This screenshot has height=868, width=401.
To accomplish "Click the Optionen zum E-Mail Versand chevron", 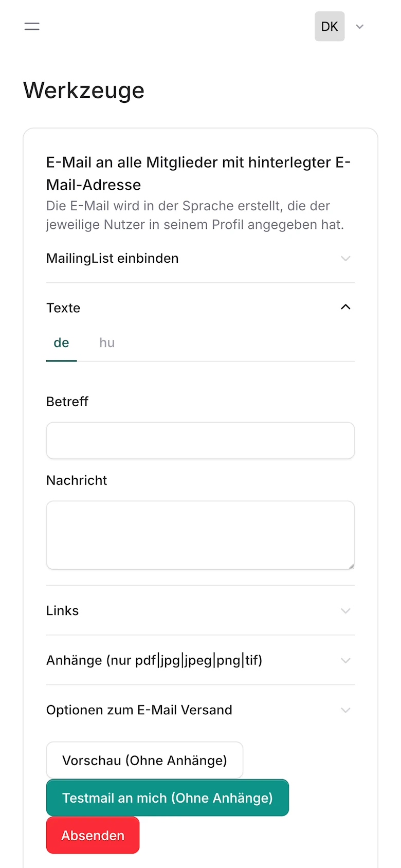I will 345,710.
